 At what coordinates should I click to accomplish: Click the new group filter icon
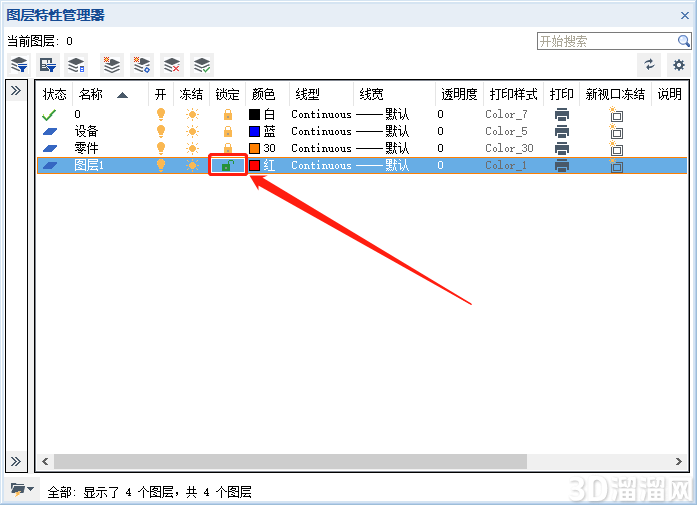point(48,65)
